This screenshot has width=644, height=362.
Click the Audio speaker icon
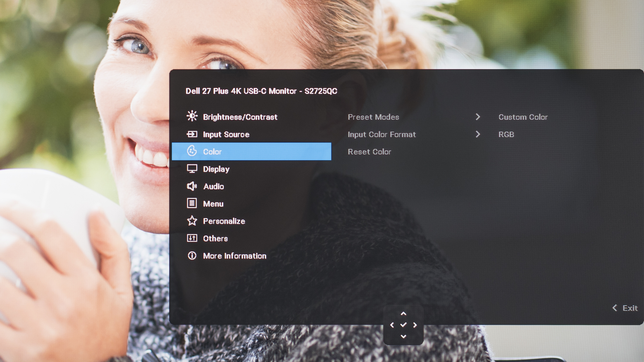pyautogui.click(x=192, y=186)
